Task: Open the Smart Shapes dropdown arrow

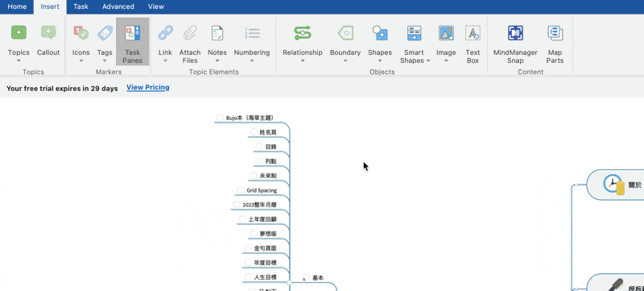Action: point(428,60)
